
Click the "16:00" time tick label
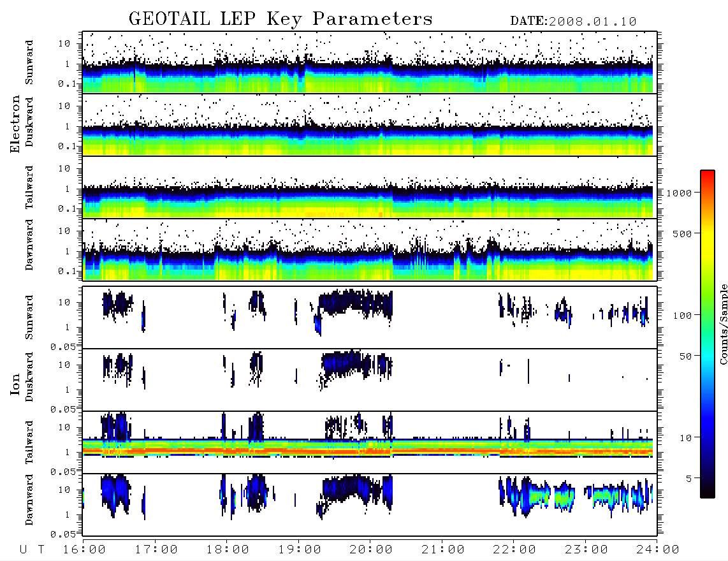pos(84,550)
